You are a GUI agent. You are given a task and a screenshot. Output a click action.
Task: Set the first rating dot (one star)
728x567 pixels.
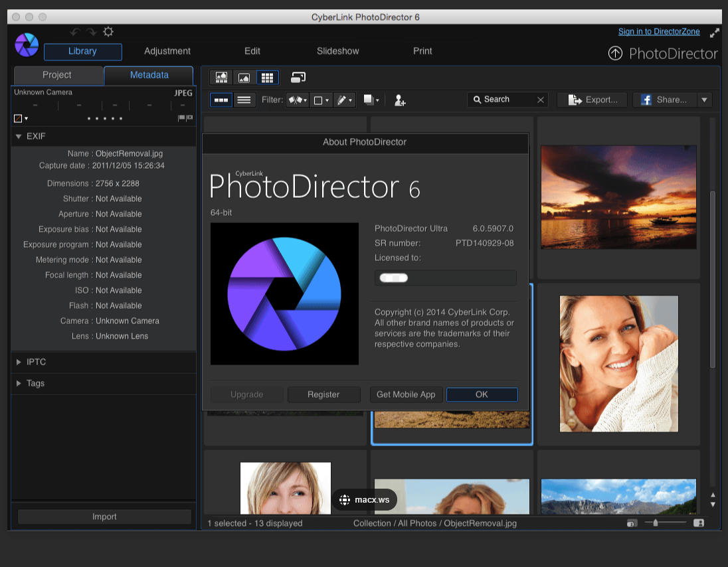pos(89,118)
